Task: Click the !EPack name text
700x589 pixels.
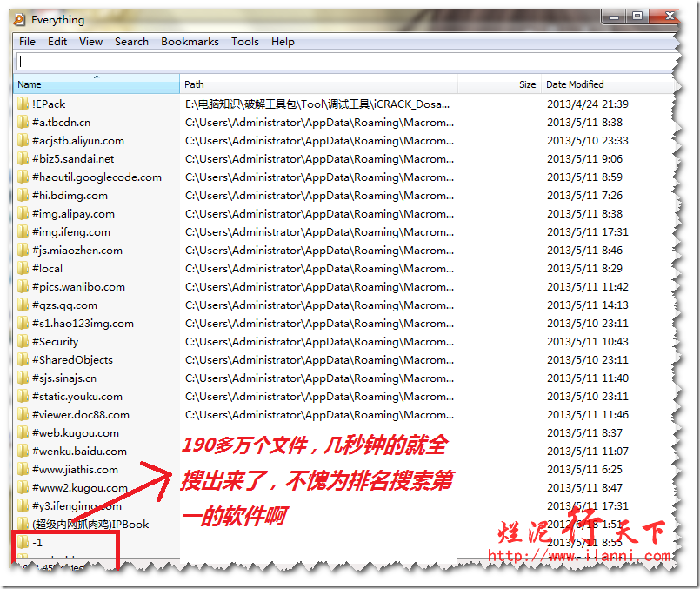Action: [x=49, y=104]
